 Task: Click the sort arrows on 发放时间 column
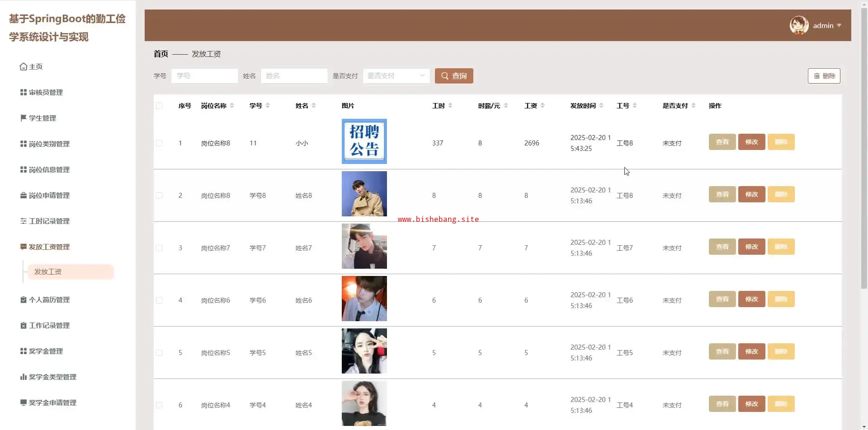click(x=601, y=106)
